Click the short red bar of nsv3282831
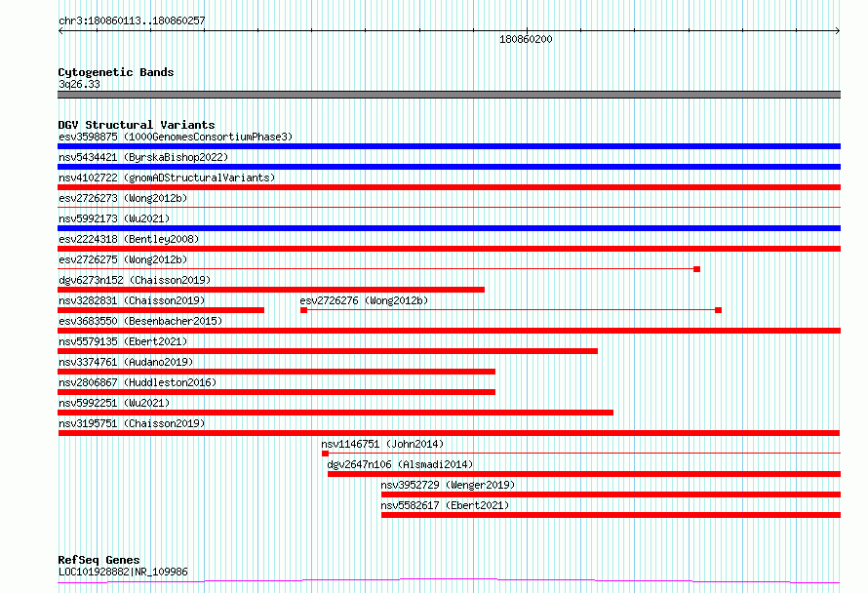This screenshot has height=593, width=868. pos(161,310)
